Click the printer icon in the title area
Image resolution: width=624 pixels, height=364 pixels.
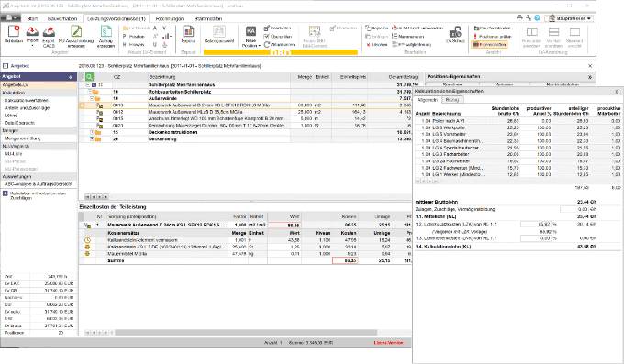point(519,18)
